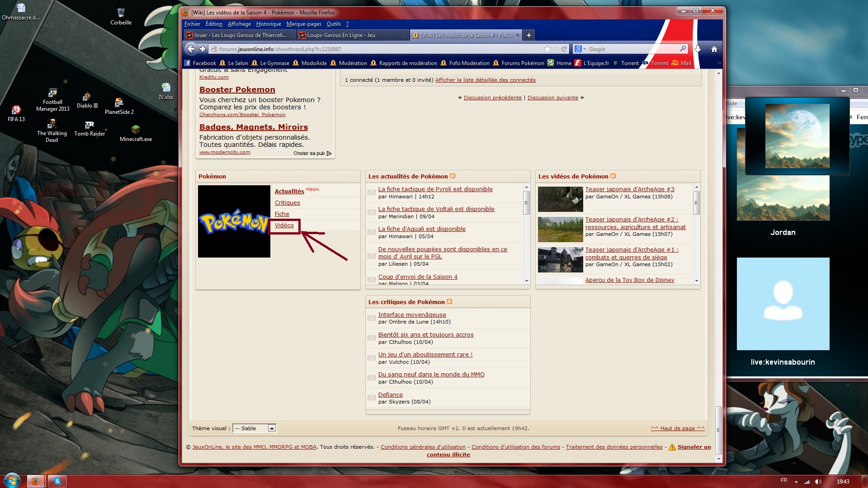
Task: Open the Booster Pokemon ad link
Action: [x=237, y=89]
